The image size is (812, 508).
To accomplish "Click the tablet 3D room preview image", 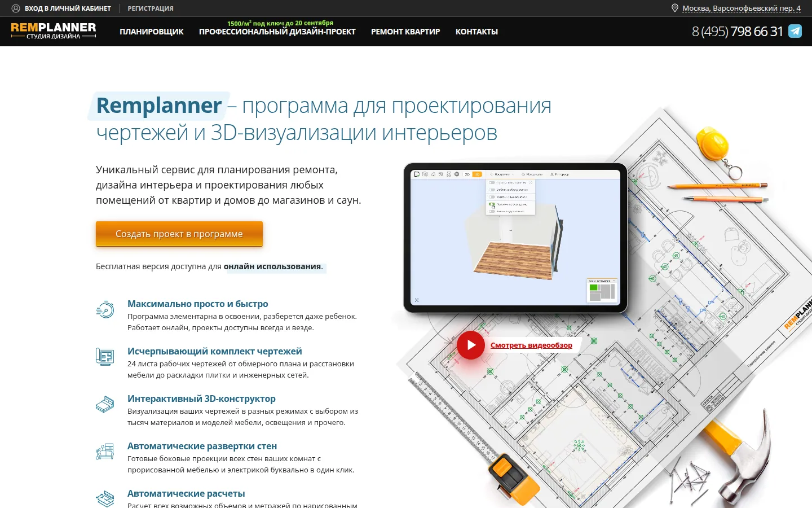I will (515, 238).
